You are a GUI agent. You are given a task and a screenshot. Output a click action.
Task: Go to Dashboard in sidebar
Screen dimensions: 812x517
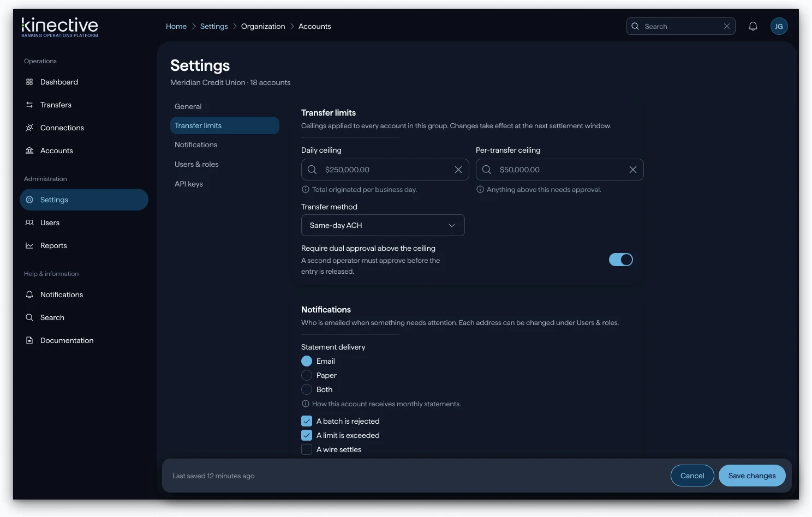pos(84,82)
